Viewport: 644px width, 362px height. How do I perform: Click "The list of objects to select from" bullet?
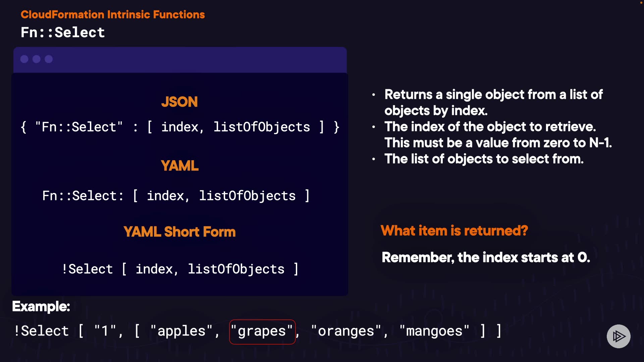[484, 159]
